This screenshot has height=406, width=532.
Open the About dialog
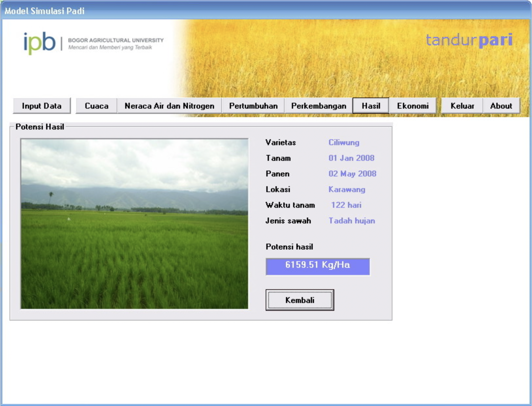501,106
